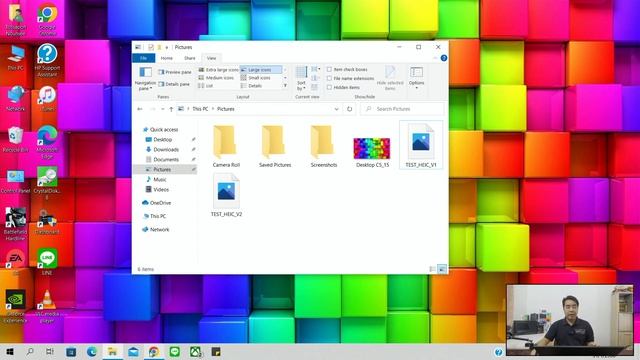Open VLC media player desktop shortcut
The width and height of the screenshot is (640, 360).
click(x=47, y=306)
